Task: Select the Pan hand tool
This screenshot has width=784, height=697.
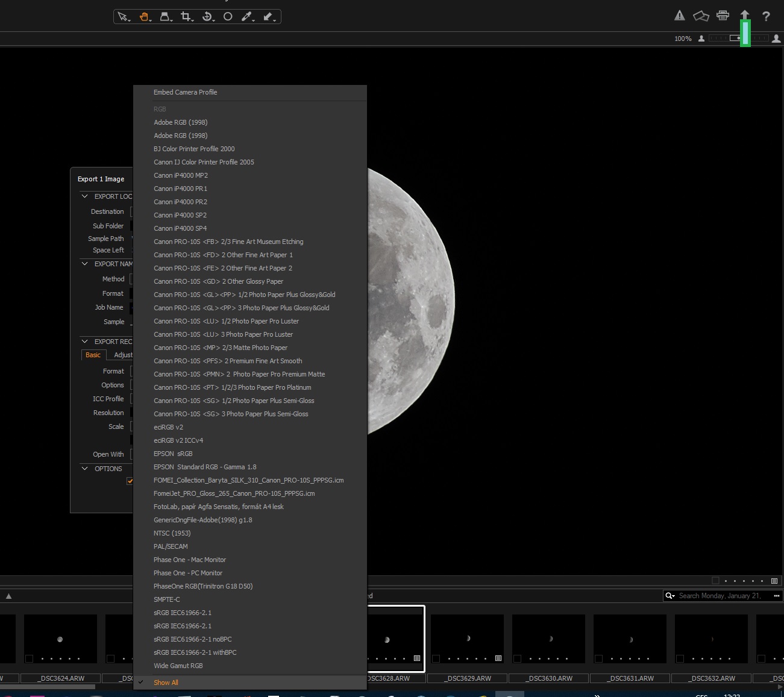Action: 144,17
